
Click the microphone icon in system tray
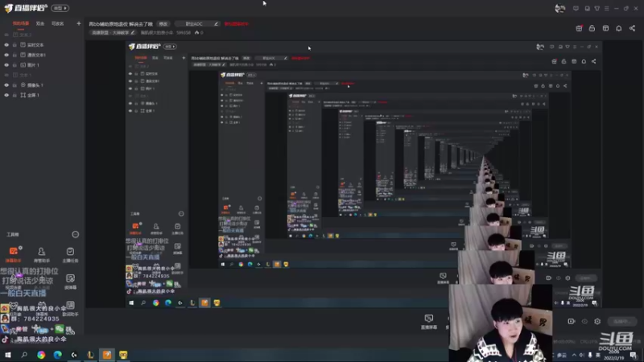pyautogui.click(x=590, y=355)
